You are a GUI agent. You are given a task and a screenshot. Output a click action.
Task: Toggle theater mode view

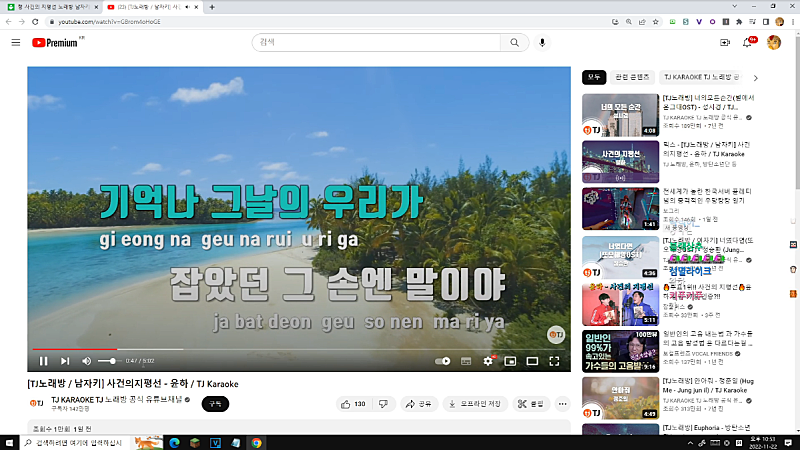click(x=532, y=361)
